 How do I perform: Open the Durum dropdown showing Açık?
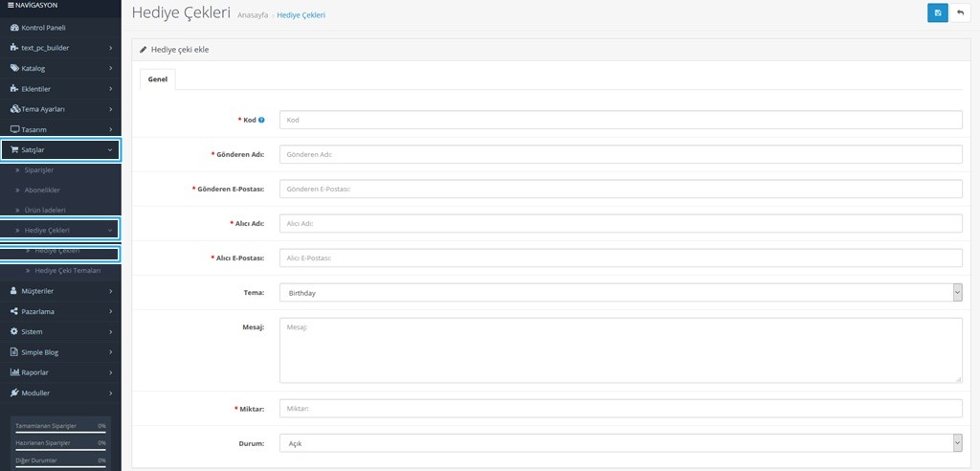pos(620,443)
